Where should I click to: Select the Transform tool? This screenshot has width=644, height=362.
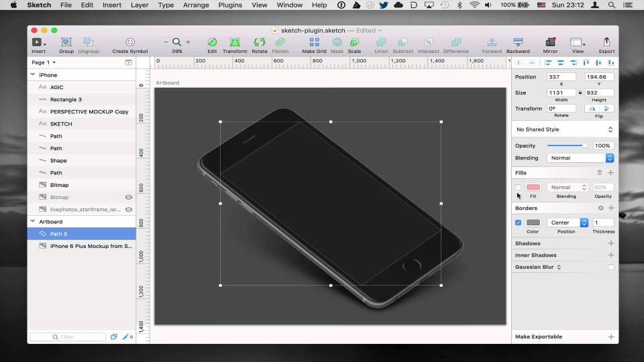[235, 43]
